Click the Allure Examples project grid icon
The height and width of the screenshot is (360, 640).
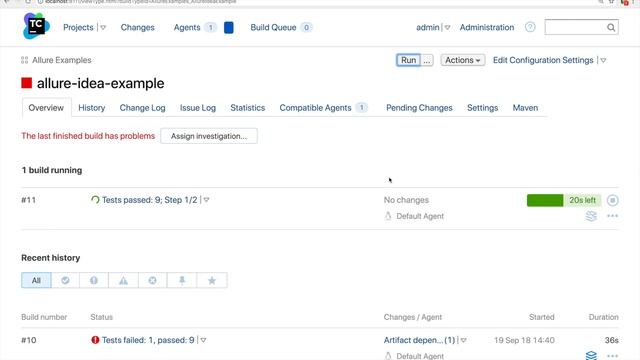pyautogui.click(x=24, y=60)
